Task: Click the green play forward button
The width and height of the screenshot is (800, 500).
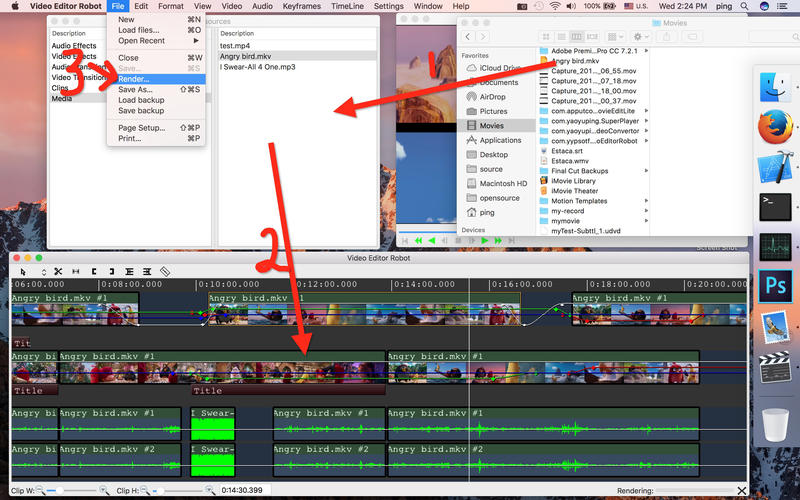Action: (x=485, y=240)
